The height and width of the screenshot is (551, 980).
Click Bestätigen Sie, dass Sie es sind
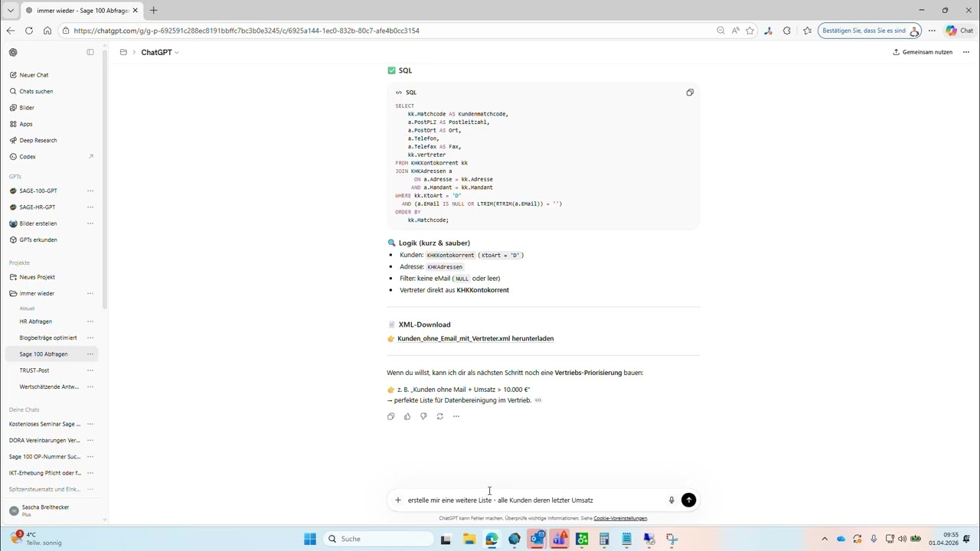[x=870, y=31]
